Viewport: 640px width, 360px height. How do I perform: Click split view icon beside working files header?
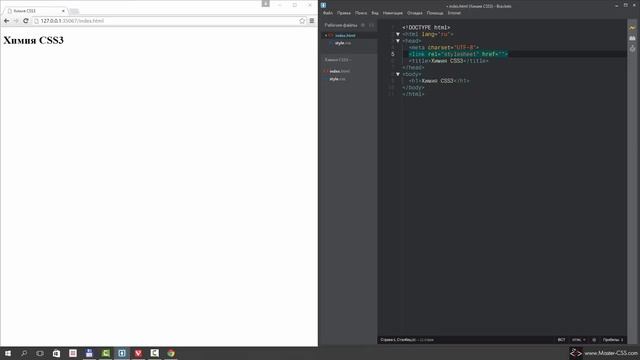pos(371,25)
